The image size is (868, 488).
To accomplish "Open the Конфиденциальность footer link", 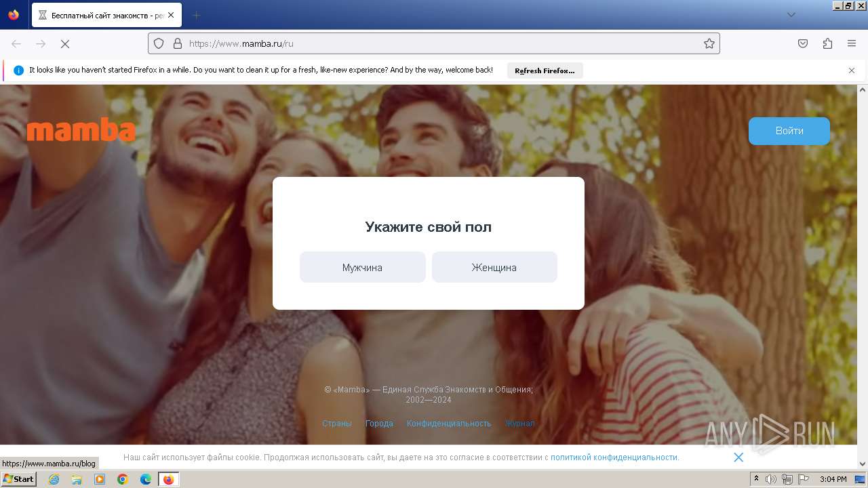I will tap(449, 424).
